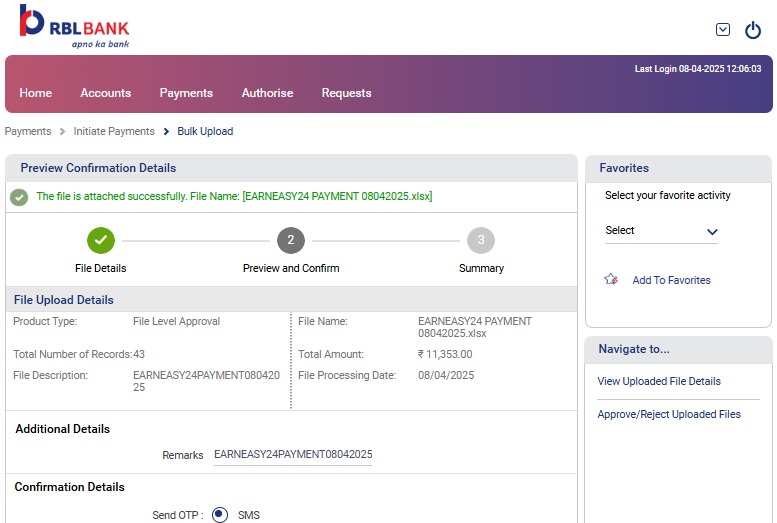777x523 pixels.
Task: Open the Accounts menu
Action: [106, 93]
